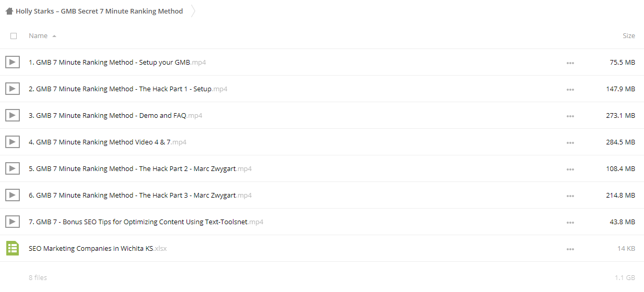644x292 pixels.
Task: Click spreadsheet icon for the Wichita KS xlsx
Action: 13,248
